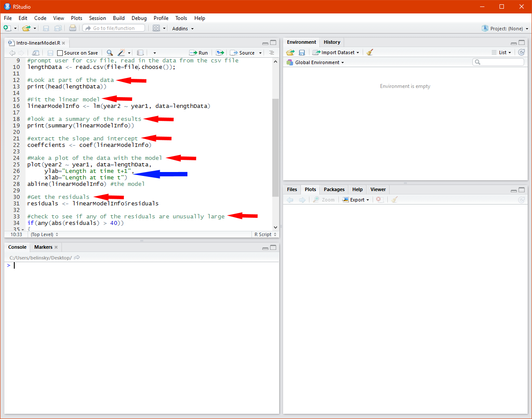The image size is (532, 419).
Task: Click the editor vertical scrollbar thumb
Action: tap(276, 147)
